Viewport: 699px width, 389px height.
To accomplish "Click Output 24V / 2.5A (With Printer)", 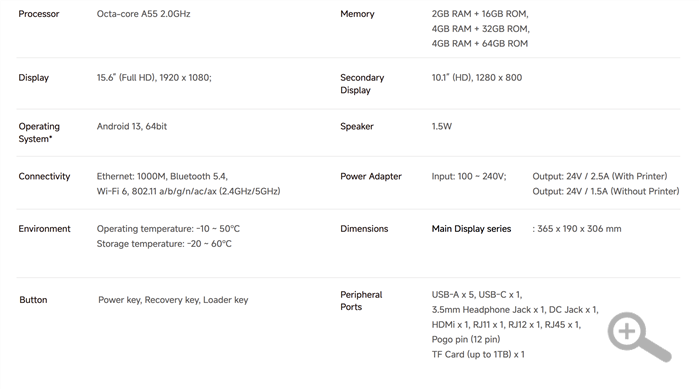I will 600,176.
